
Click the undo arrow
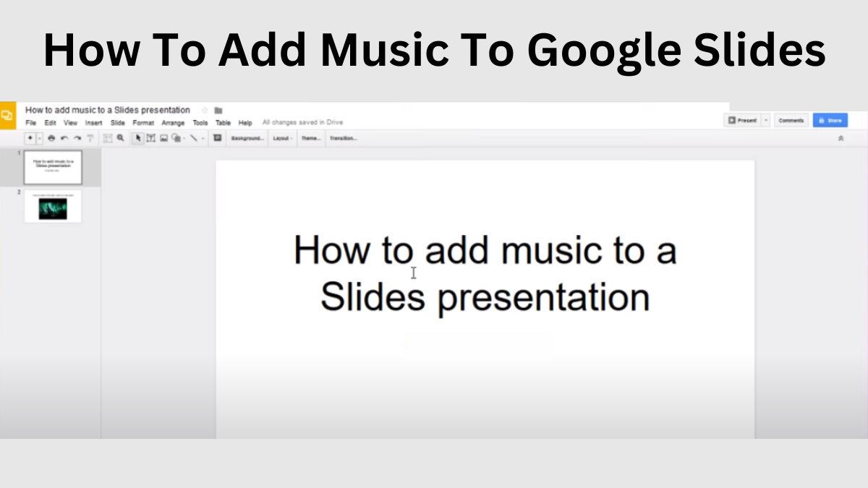click(64, 138)
